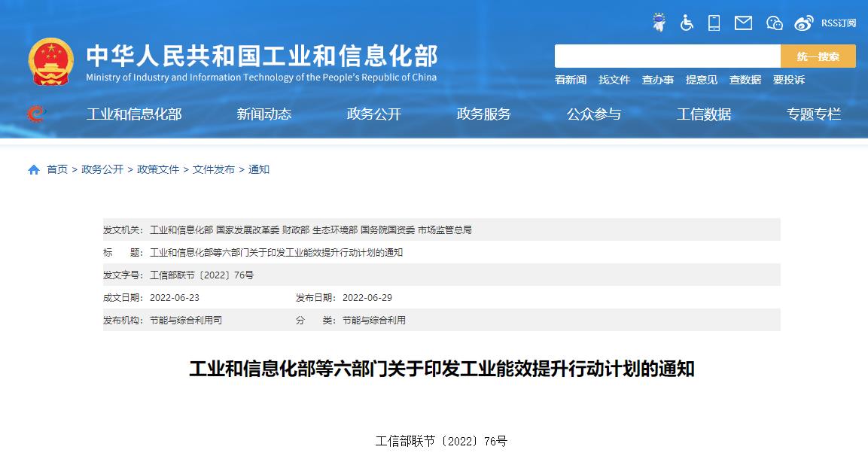Open the 工信数据 nav menu
Screen dimensions: 868x468
[x=704, y=114]
